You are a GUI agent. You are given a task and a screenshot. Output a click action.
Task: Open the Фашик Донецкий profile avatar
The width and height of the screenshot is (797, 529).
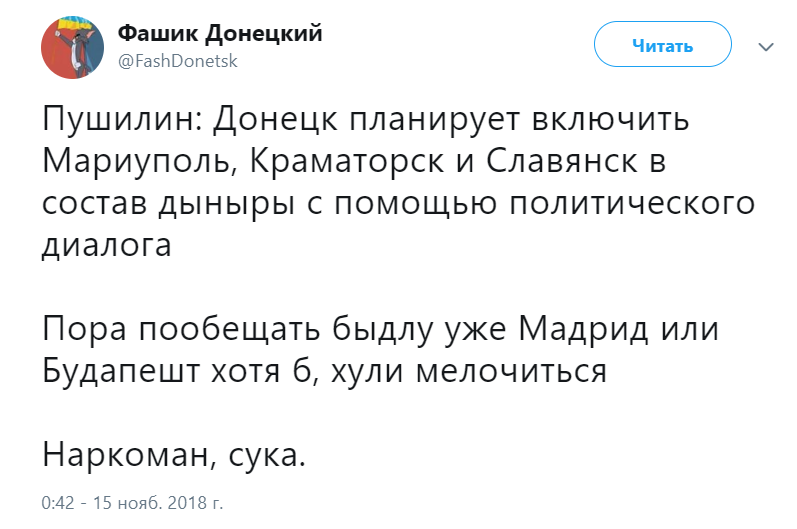[x=72, y=47]
